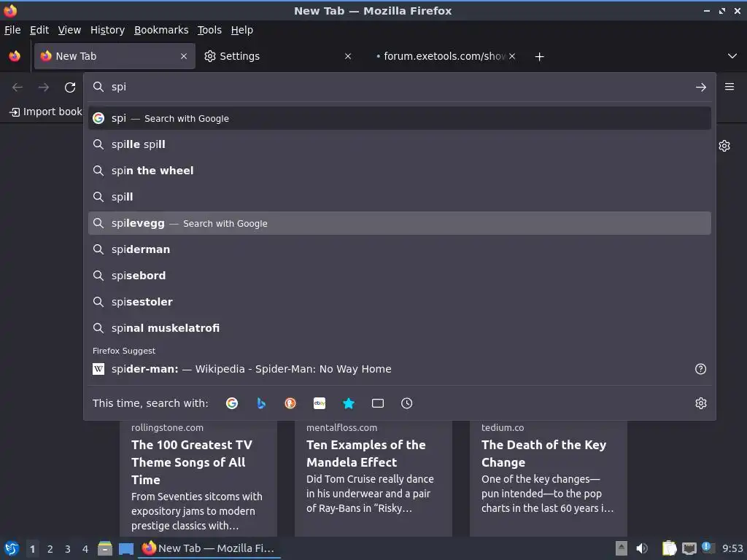747x560 pixels.
Task: Switch to workspace 3 in taskbar pager
Action: (x=68, y=549)
